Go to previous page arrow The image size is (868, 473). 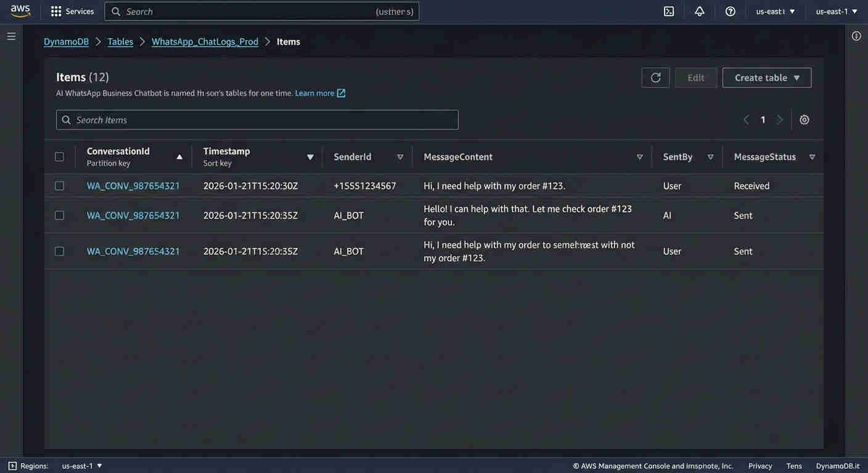point(746,120)
